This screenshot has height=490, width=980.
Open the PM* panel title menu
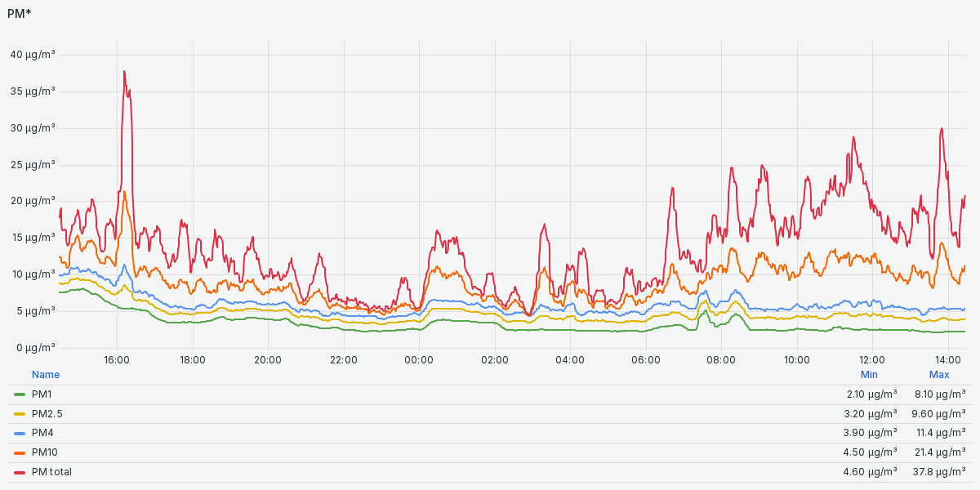[x=20, y=14]
